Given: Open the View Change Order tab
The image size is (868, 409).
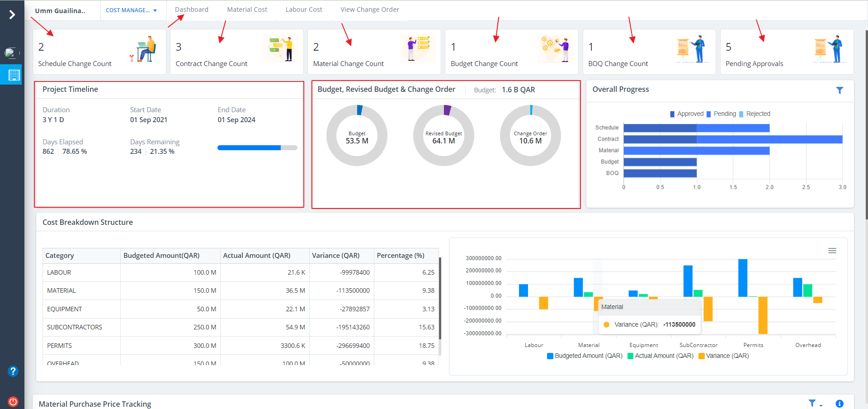Looking at the screenshot, I should point(369,10).
